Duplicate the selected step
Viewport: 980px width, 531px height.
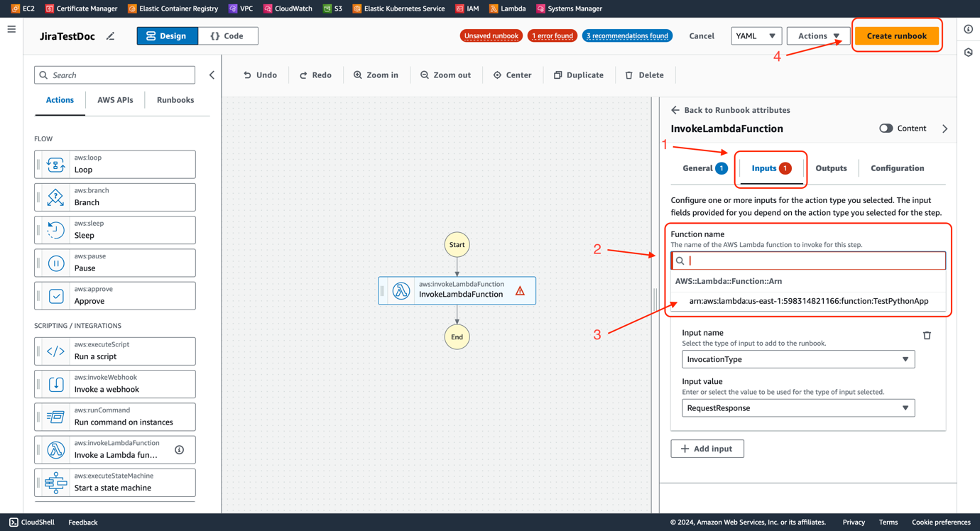[x=579, y=75]
